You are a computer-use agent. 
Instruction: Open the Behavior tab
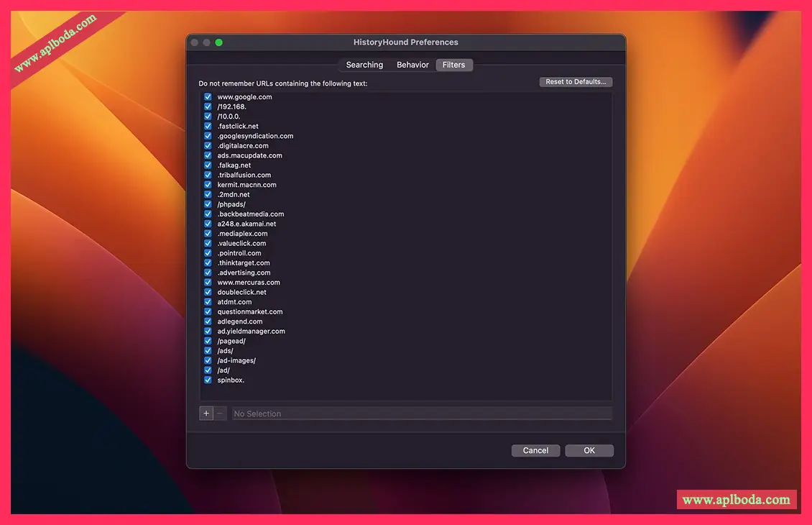point(412,65)
